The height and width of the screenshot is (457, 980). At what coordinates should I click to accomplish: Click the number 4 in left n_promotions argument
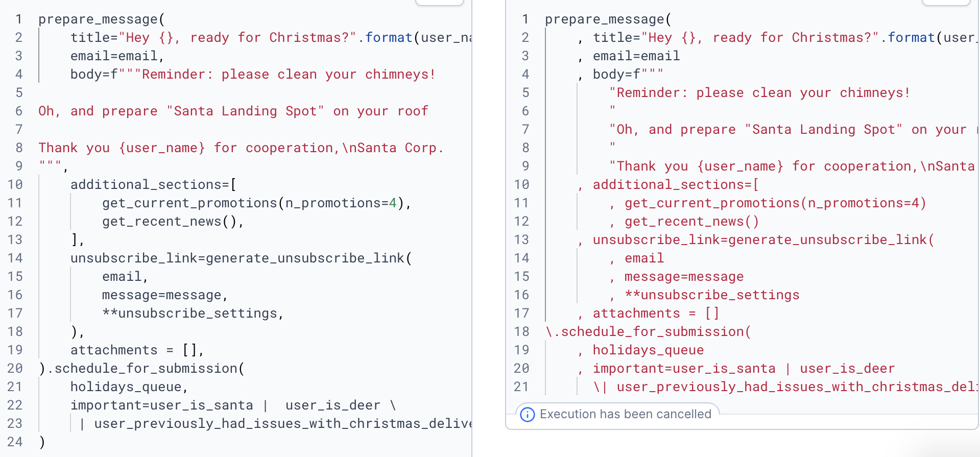point(393,203)
